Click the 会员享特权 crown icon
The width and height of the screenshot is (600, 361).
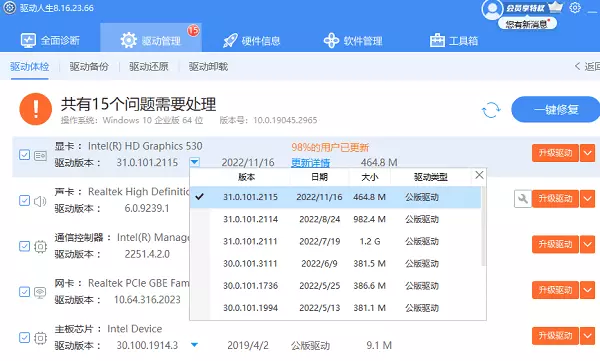pyautogui.click(x=555, y=7)
